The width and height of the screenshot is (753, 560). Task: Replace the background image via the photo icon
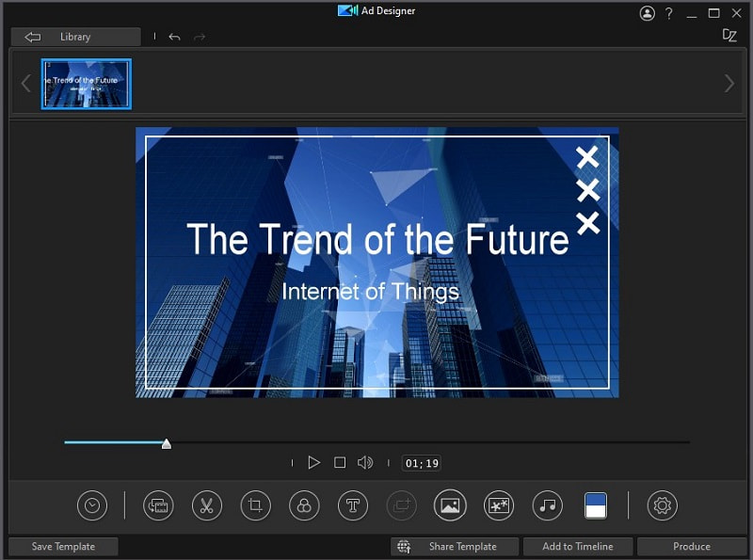(450, 505)
